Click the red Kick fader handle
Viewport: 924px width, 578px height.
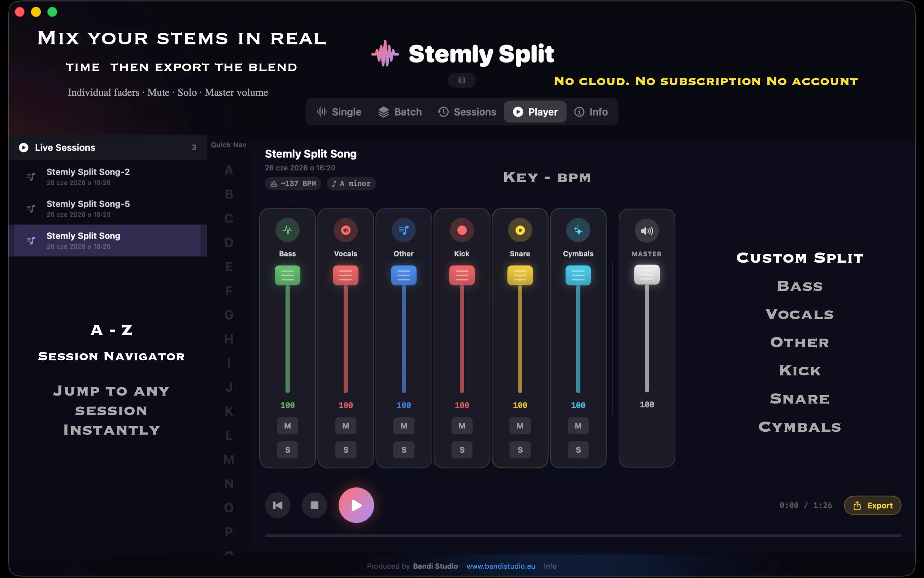(x=462, y=275)
